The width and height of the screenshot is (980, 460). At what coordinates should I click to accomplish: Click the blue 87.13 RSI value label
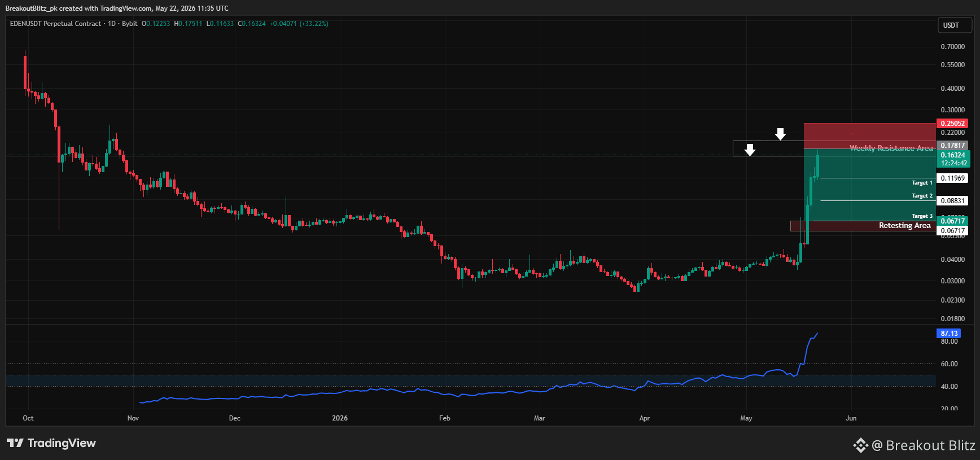pyautogui.click(x=949, y=334)
